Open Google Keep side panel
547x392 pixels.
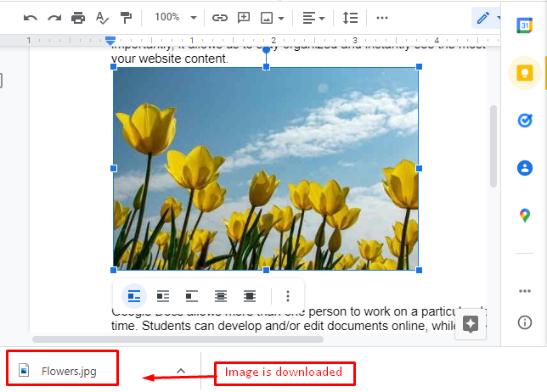tap(525, 73)
